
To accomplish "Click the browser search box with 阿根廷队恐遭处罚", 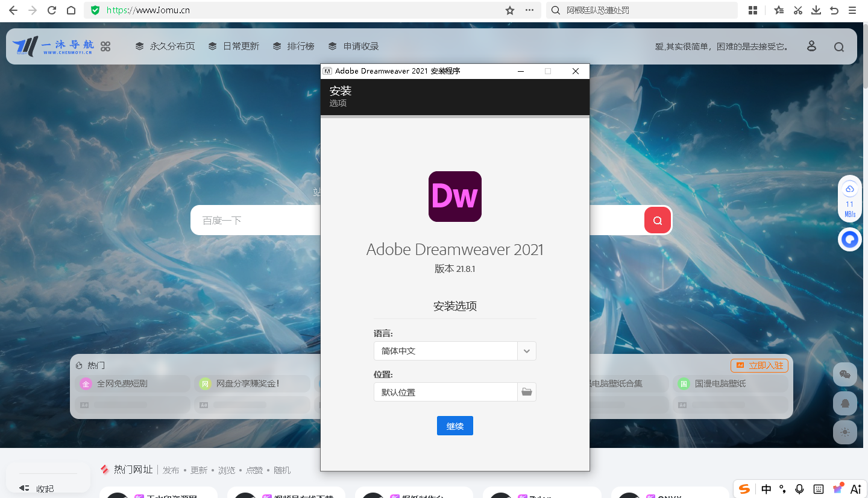I will click(x=642, y=10).
